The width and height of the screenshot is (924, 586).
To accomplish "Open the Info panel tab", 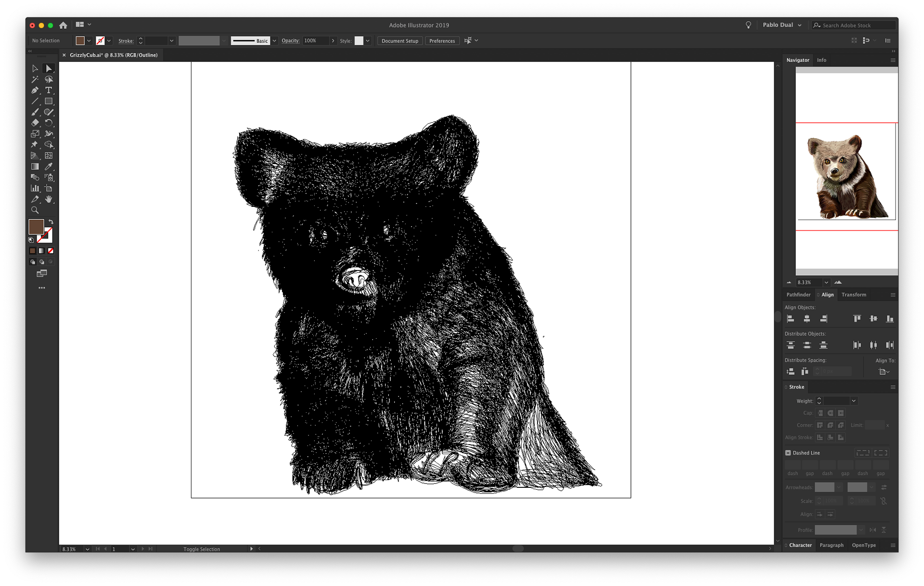I will pyautogui.click(x=821, y=60).
